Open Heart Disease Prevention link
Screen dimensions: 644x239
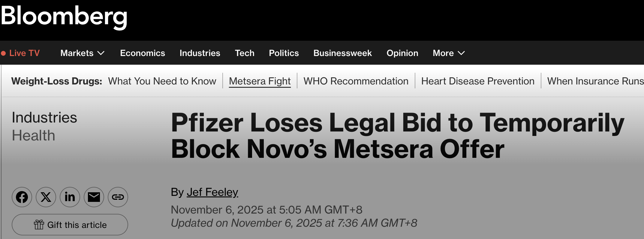point(478,81)
